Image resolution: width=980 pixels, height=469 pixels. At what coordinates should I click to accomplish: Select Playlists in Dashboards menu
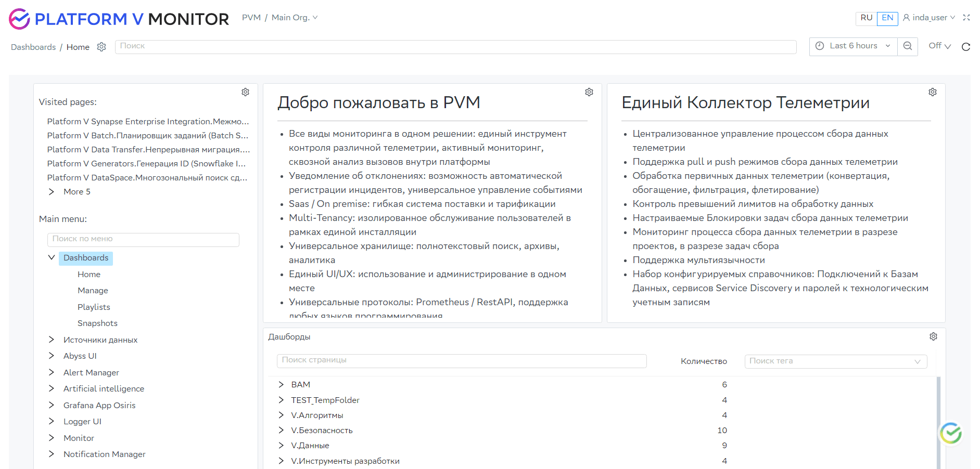click(94, 307)
